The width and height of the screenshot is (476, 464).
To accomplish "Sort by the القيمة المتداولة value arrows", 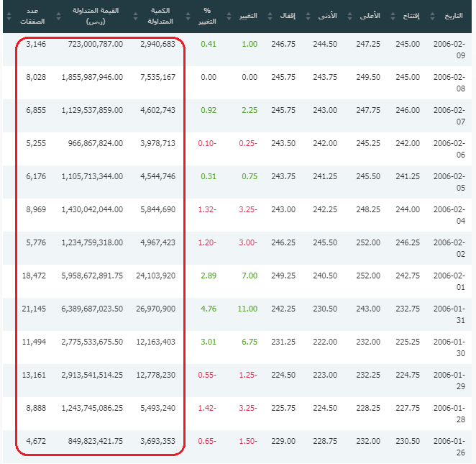I will point(58,16).
